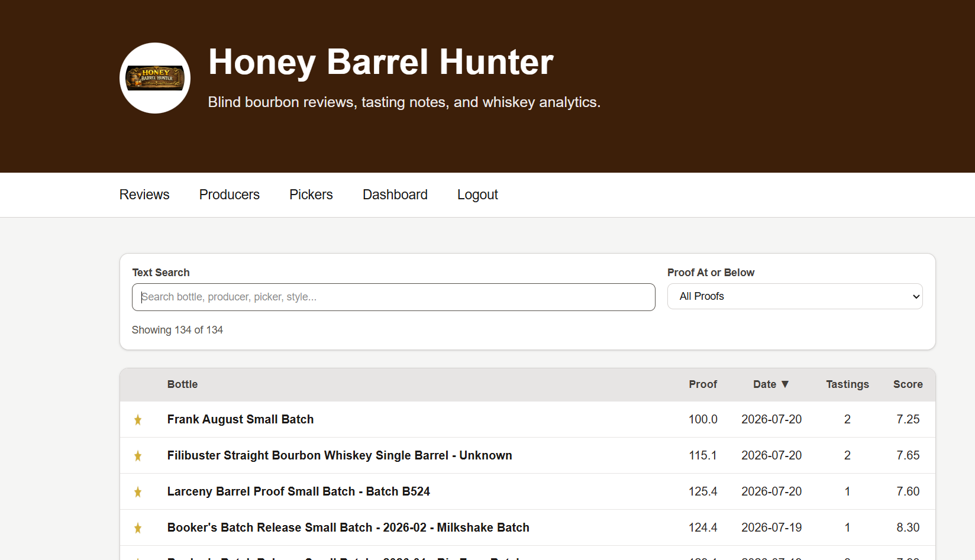This screenshot has width=975, height=560.
Task: Click the star icon beside Larceny Barrel Proof
Action: coord(138,492)
